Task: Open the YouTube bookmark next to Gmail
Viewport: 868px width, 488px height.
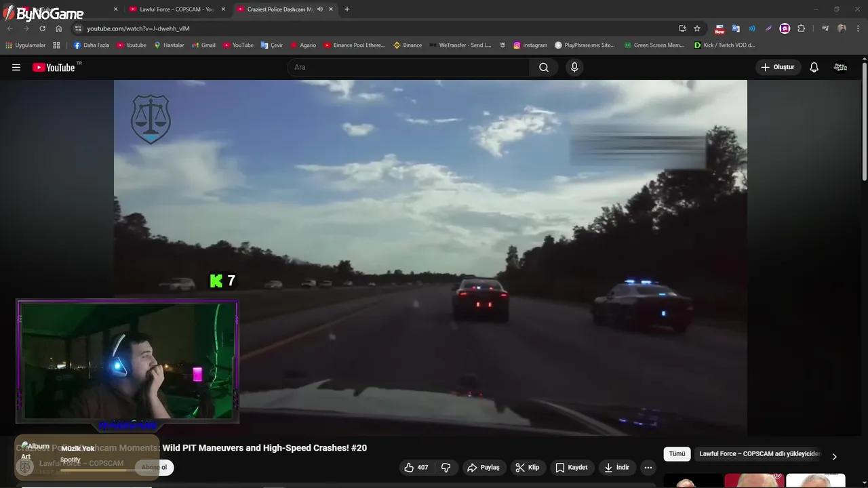Action: pos(238,45)
